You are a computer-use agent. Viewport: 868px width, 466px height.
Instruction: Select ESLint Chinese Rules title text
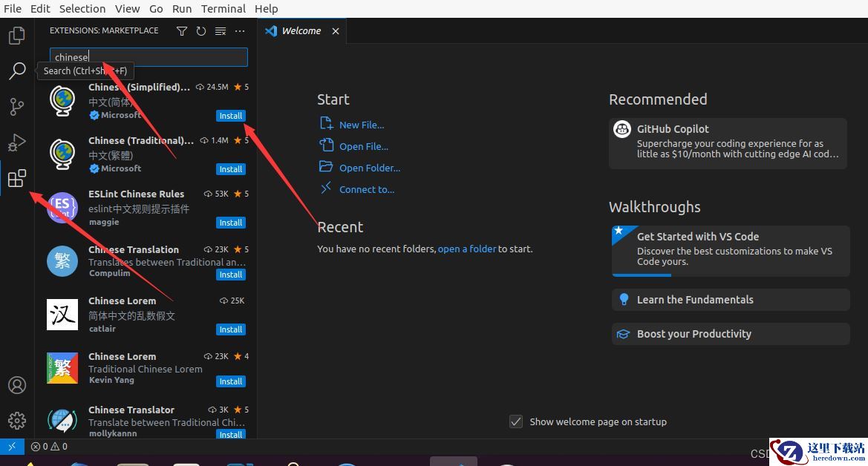coord(136,194)
